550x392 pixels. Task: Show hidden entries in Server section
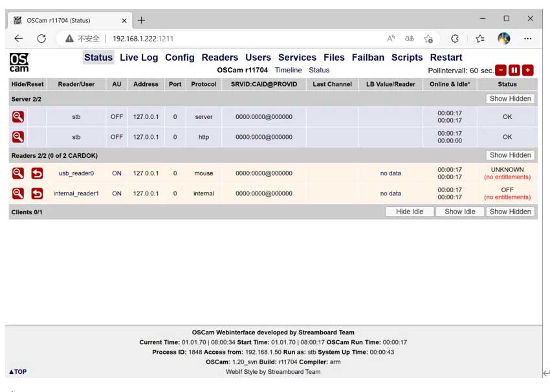(x=511, y=99)
